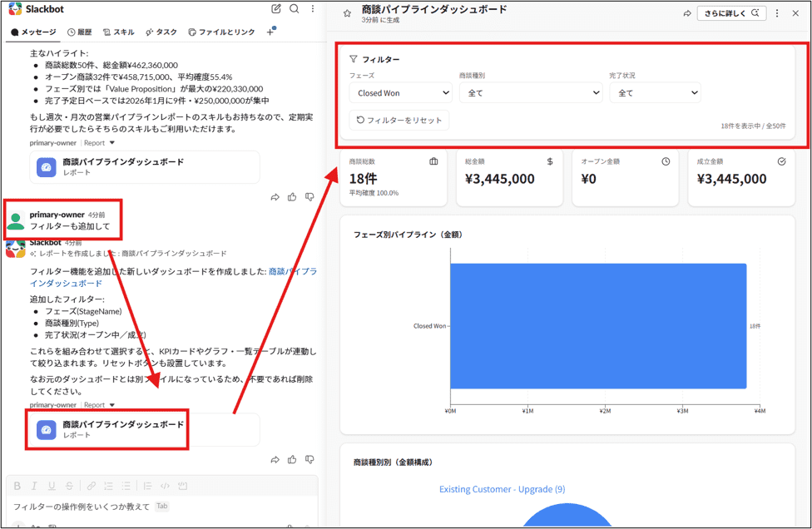Toggle block quote in the composer
The height and width of the screenshot is (529, 812).
[147, 486]
